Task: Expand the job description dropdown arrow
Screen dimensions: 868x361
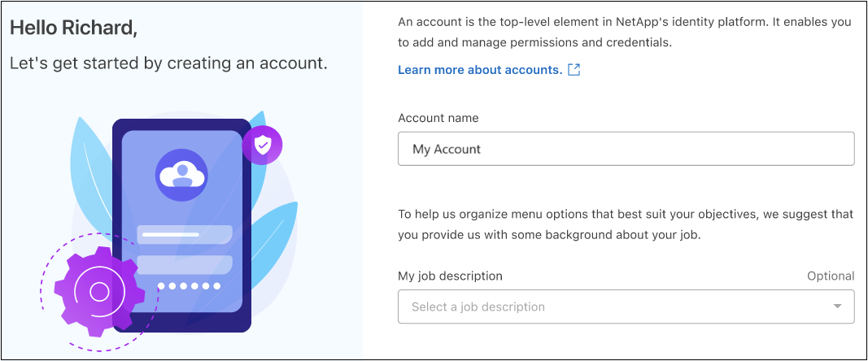Action: pos(837,307)
